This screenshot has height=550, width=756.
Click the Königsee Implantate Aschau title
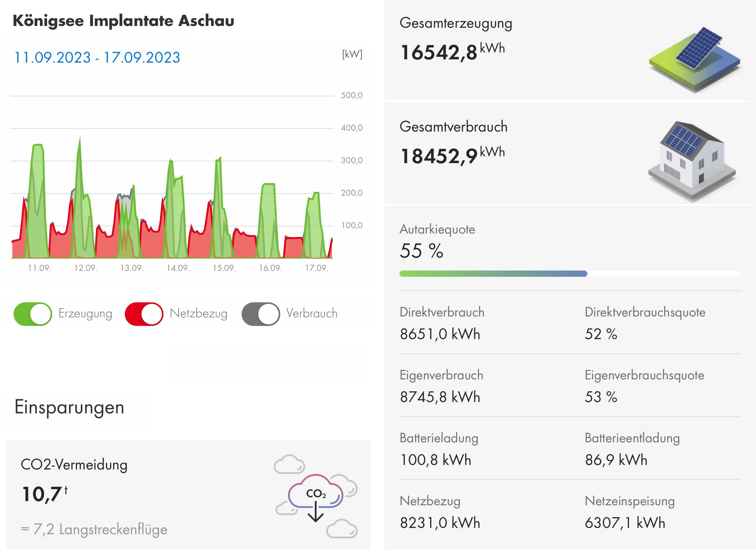(x=123, y=21)
